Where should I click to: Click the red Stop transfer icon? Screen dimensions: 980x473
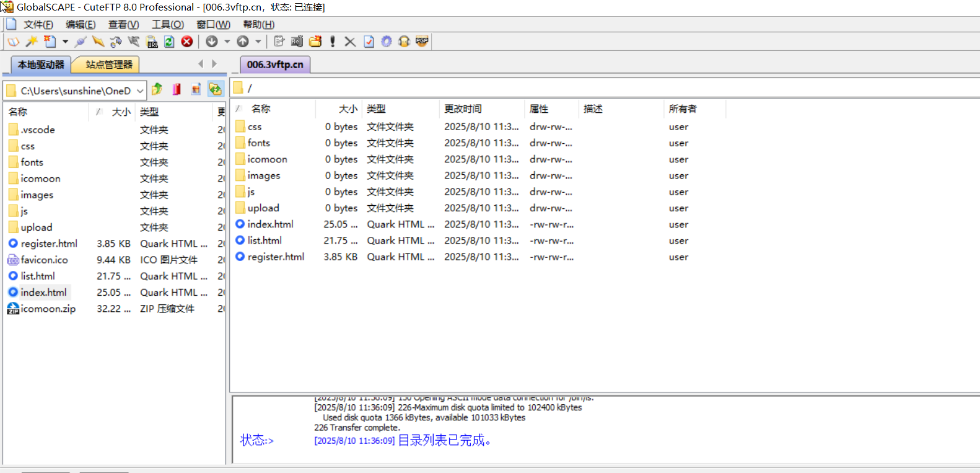[x=187, y=42]
